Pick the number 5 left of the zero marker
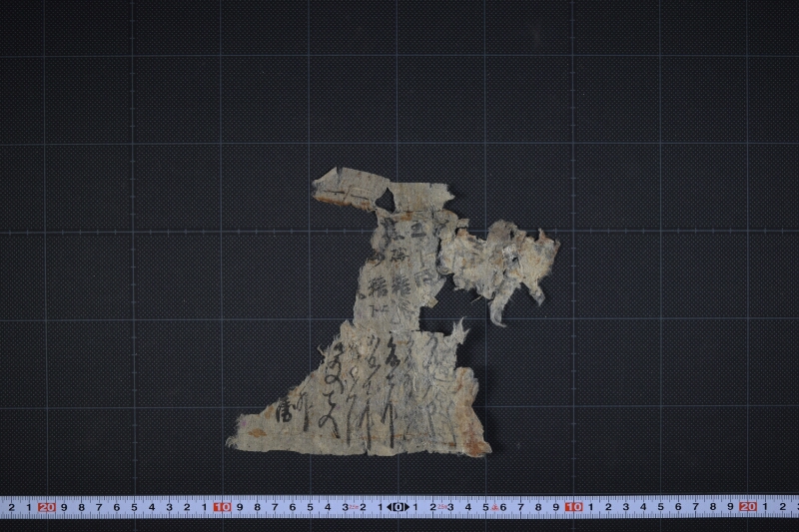This screenshot has height=532, width=799. 310,507
